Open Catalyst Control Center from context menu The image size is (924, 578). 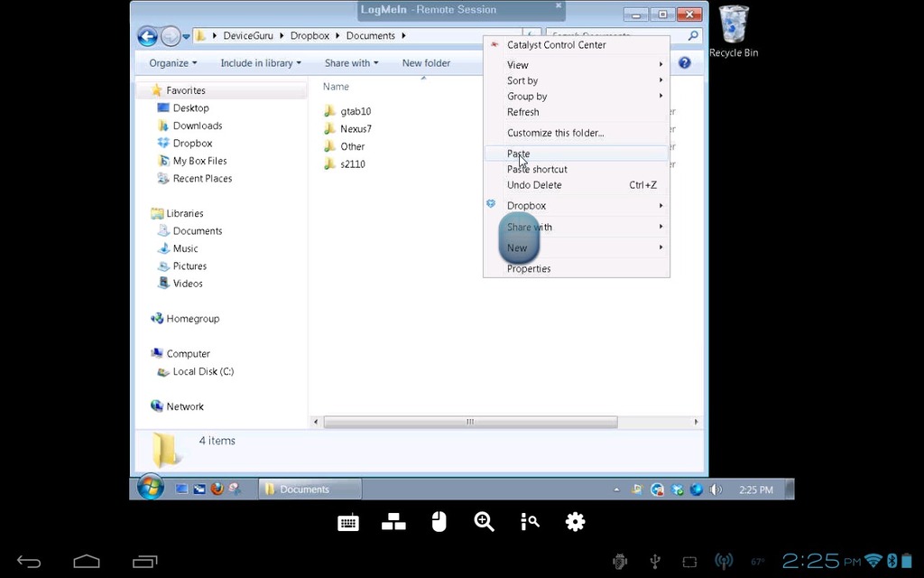click(577, 45)
